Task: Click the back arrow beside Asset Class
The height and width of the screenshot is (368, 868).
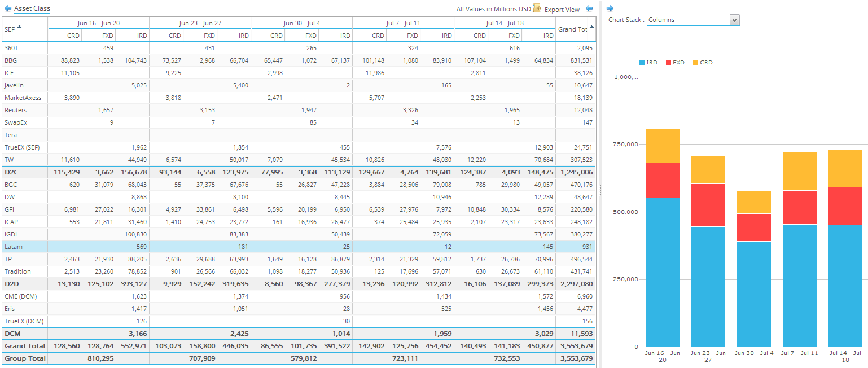Action: 7,8
